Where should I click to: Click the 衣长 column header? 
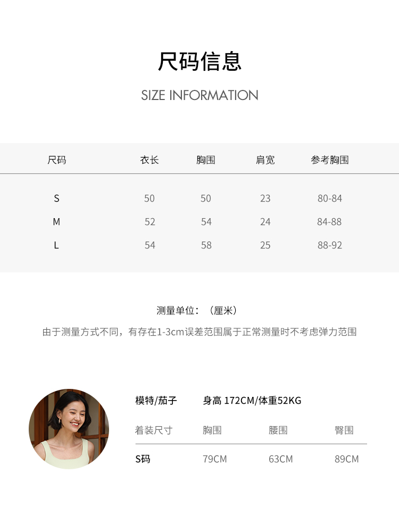(x=149, y=160)
